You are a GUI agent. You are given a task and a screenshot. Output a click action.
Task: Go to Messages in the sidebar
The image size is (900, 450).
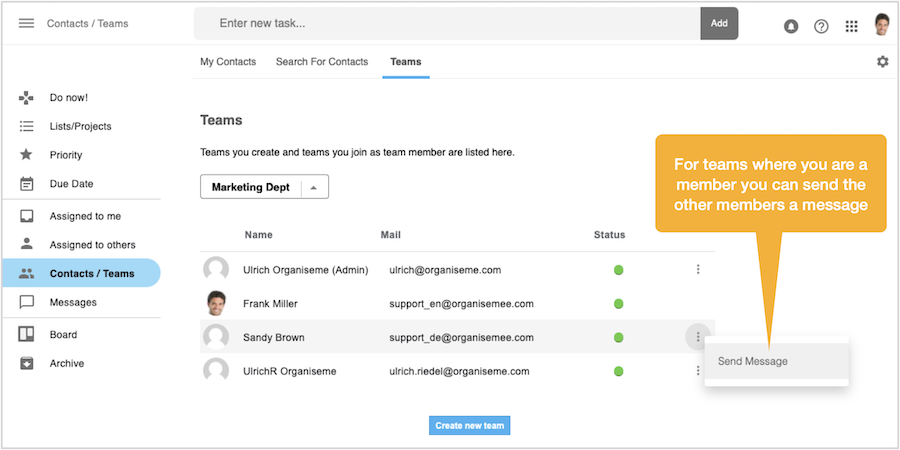tap(73, 302)
